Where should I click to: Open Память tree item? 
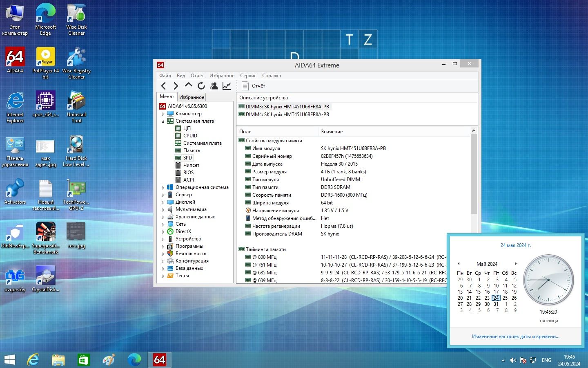pos(192,150)
